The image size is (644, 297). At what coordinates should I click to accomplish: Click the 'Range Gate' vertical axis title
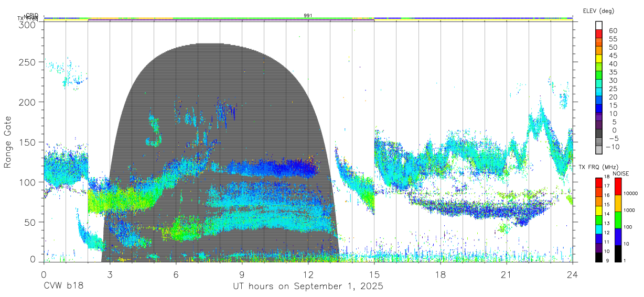pyautogui.click(x=8, y=142)
